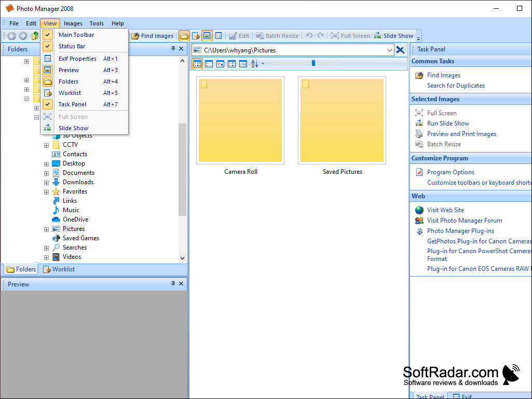Screen dimensions: 532x399
Task: Open the folder path dropdown
Action: tap(389, 50)
